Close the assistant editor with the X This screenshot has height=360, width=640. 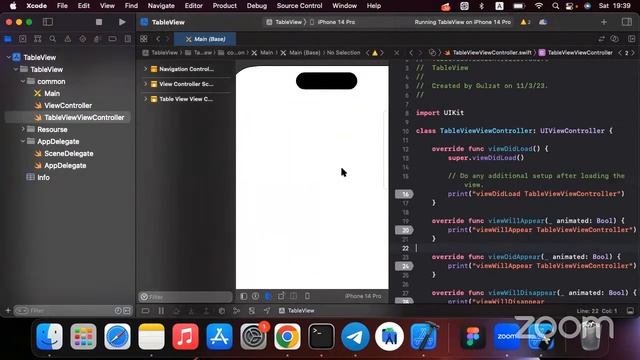click(396, 53)
